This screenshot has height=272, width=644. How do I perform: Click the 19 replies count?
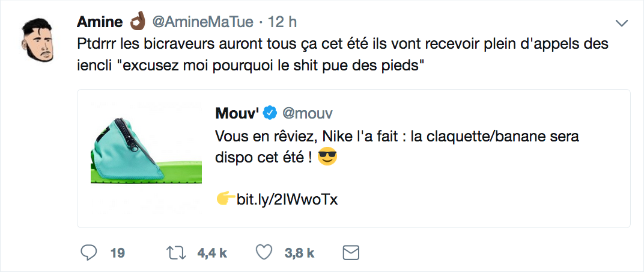click(118, 253)
